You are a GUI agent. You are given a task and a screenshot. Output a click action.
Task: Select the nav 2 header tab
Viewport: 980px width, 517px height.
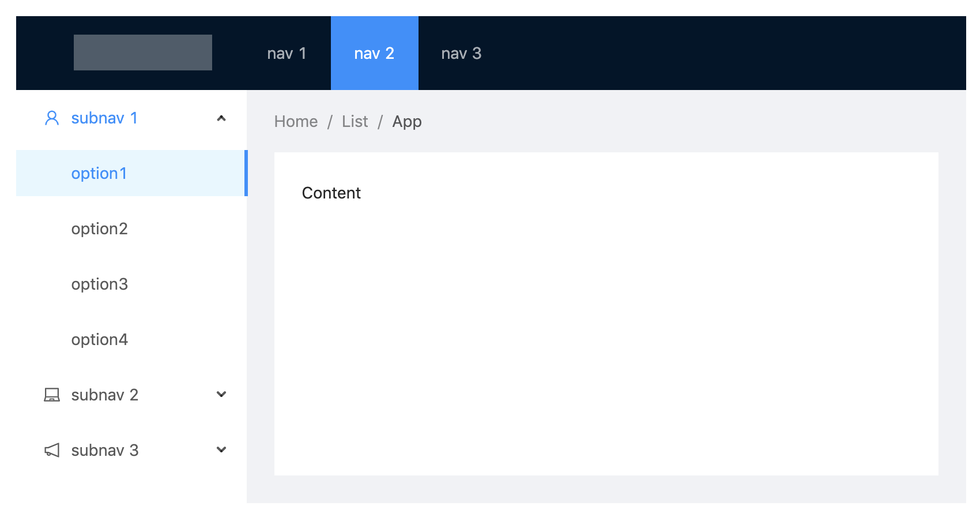point(374,54)
